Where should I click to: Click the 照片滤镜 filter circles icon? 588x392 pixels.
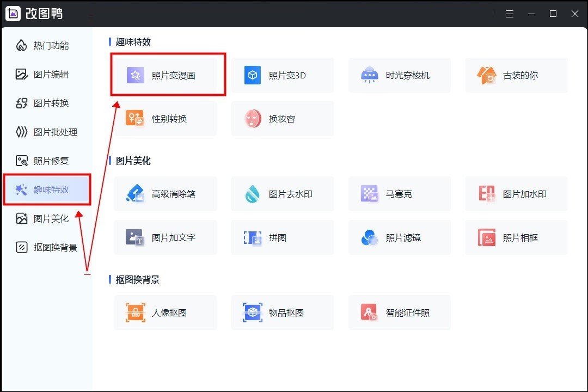pyautogui.click(x=370, y=237)
